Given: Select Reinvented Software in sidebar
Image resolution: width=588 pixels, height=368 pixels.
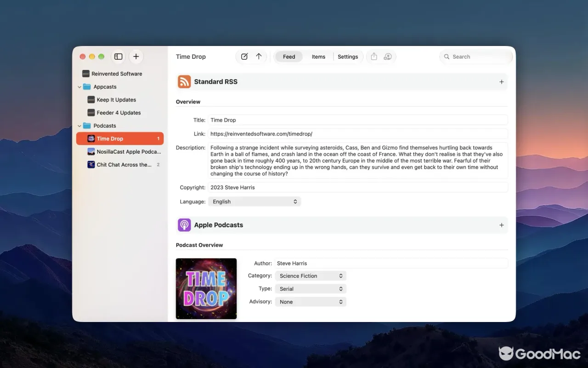Looking at the screenshot, I should click(x=120, y=74).
